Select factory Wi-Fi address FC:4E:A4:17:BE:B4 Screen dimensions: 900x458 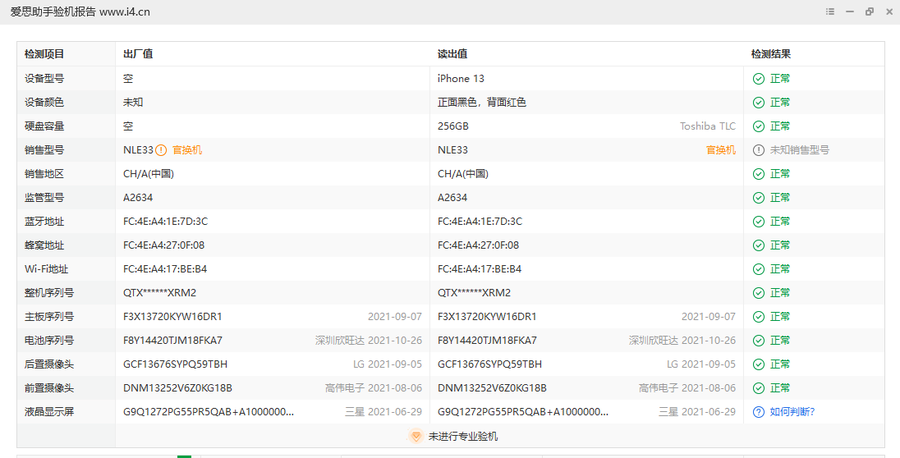click(x=165, y=269)
